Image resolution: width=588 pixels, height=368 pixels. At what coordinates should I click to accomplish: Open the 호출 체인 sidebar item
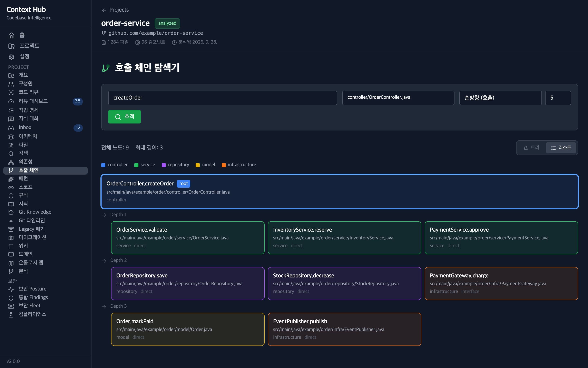click(46, 170)
